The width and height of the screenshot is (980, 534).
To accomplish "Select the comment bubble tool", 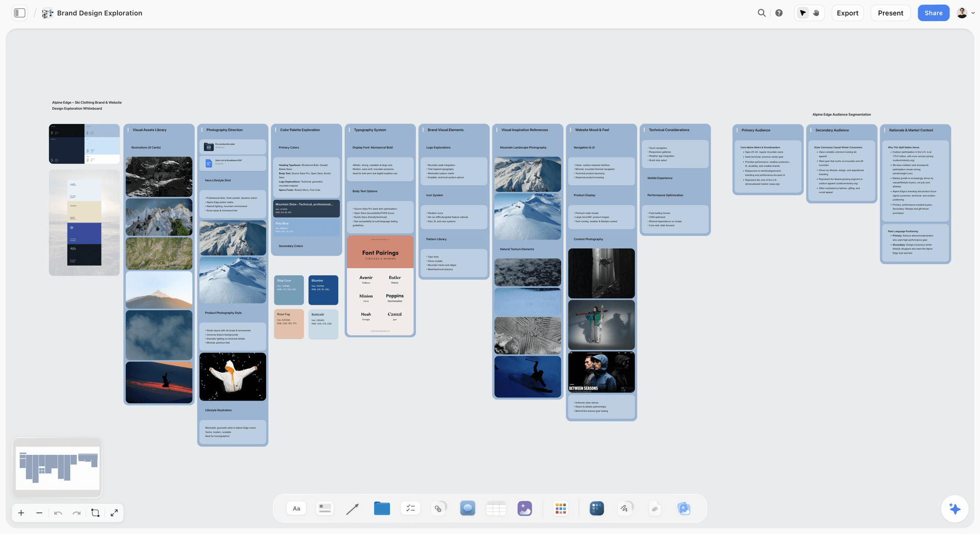I will (x=468, y=509).
